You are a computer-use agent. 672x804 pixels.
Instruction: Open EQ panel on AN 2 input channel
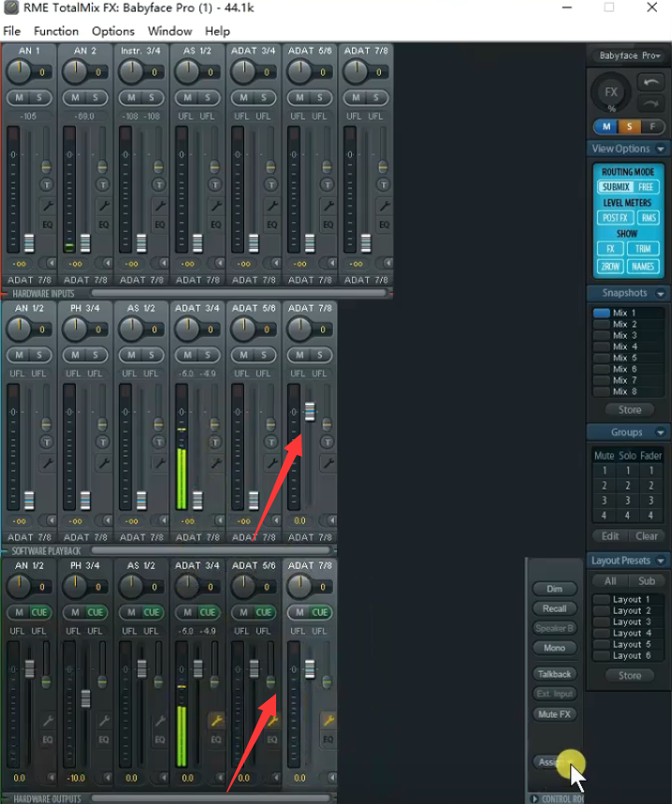[103, 225]
